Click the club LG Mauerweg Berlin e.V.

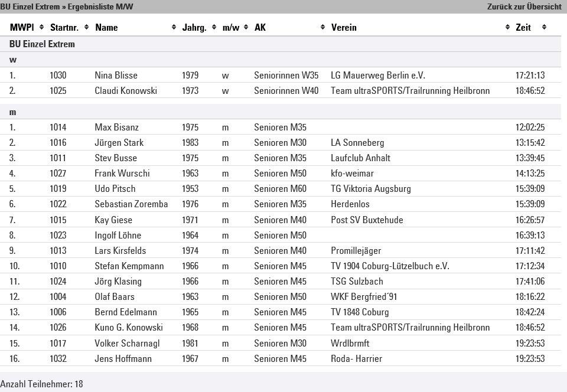click(377, 76)
